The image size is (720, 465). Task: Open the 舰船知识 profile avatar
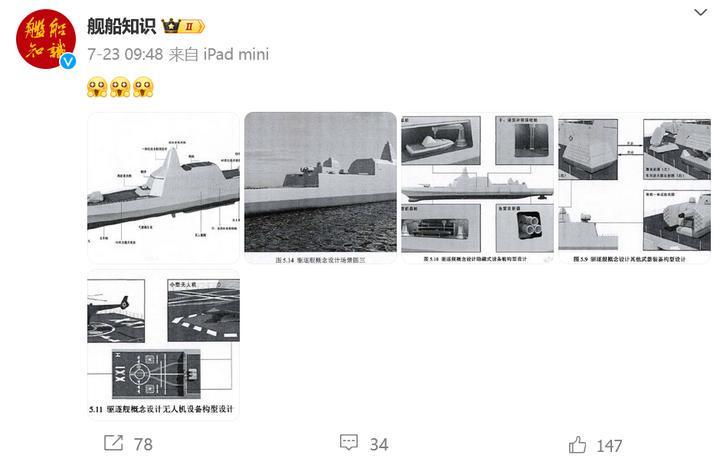[x=46, y=39]
